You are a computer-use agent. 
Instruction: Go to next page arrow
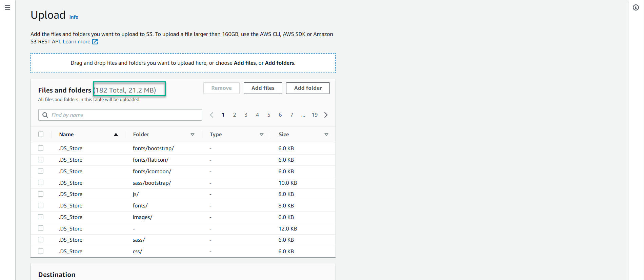coord(326,115)
